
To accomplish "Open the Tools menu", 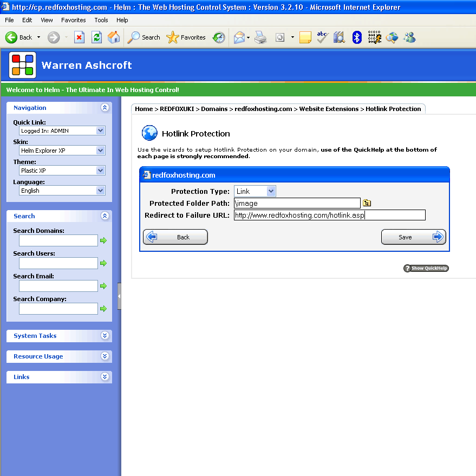I will click(101, 20).
